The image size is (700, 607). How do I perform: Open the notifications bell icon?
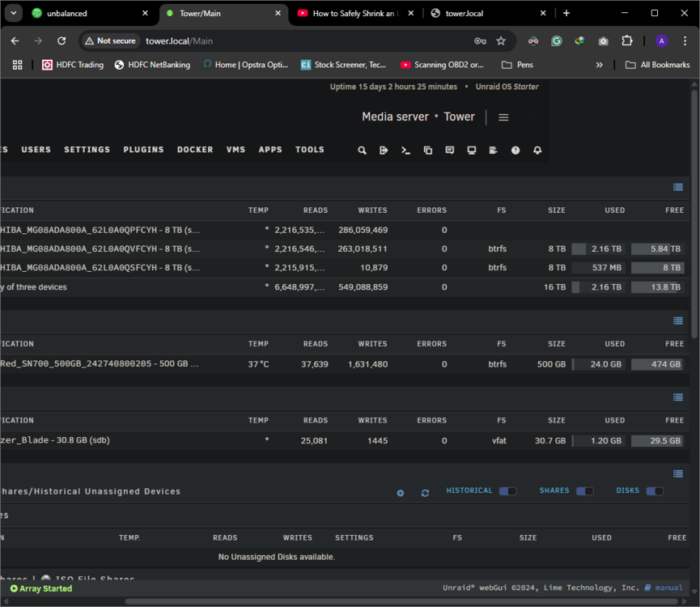pos(537,151)
